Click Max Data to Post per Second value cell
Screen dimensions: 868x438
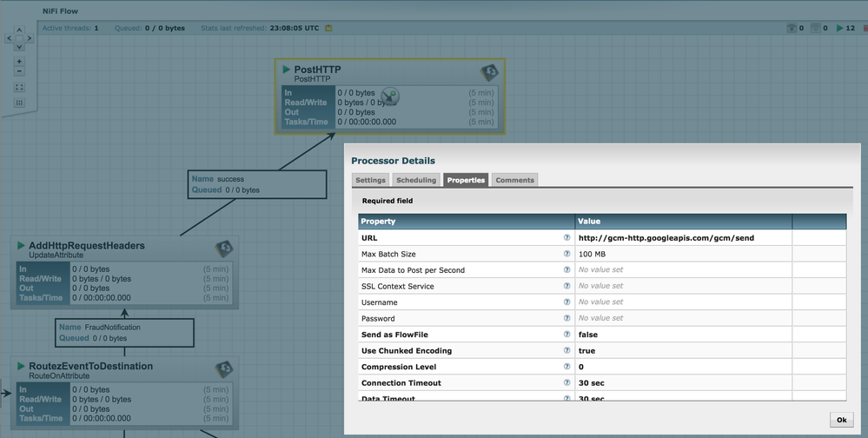pos(684,269)
